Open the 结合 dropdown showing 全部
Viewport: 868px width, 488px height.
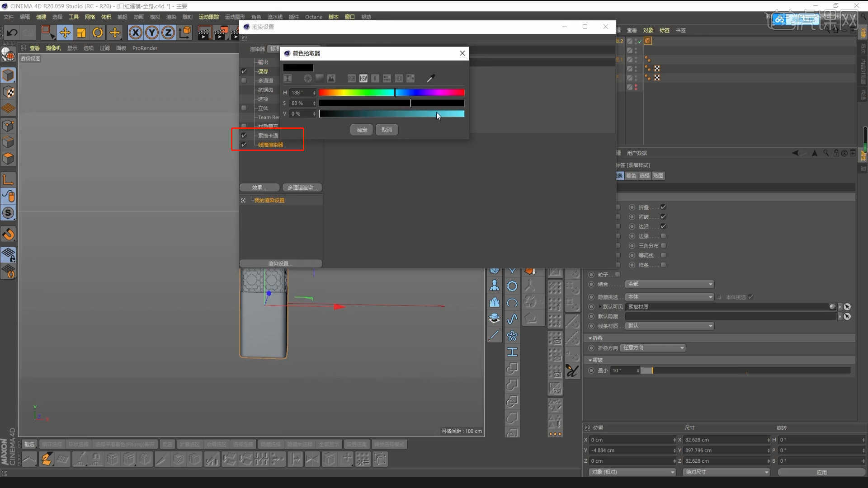pyautogui.click(x=670, y=284)
